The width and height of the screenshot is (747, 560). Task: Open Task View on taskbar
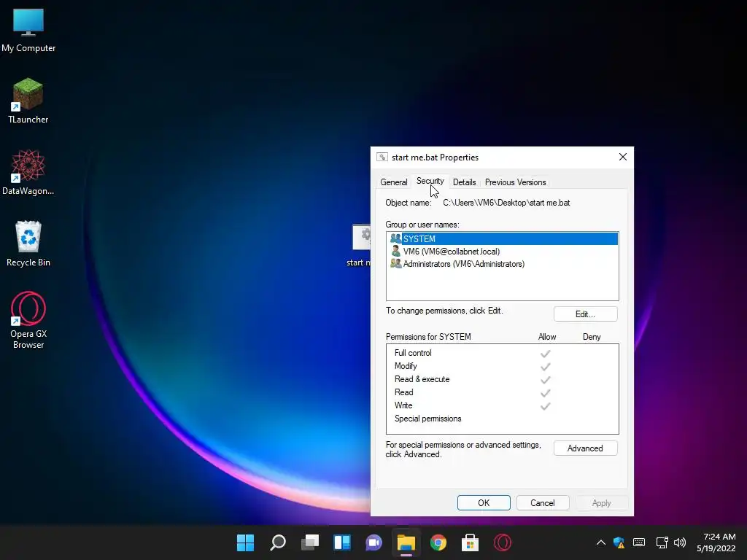310,542
